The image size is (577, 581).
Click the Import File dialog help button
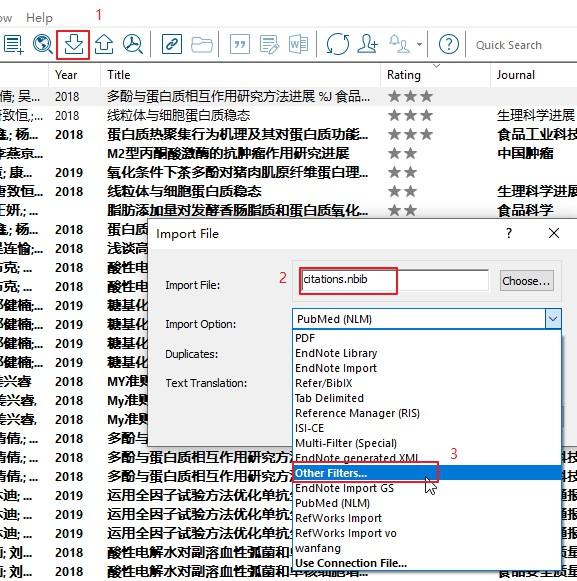(509, 233)
